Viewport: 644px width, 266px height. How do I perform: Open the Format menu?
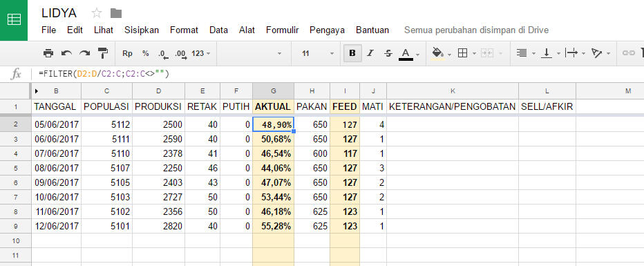184,30
